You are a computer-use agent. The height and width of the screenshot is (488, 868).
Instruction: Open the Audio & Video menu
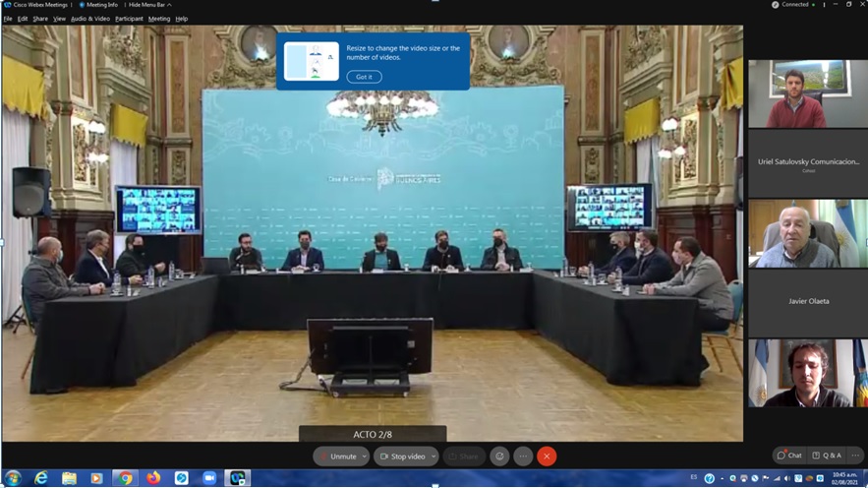pos(90,19)
